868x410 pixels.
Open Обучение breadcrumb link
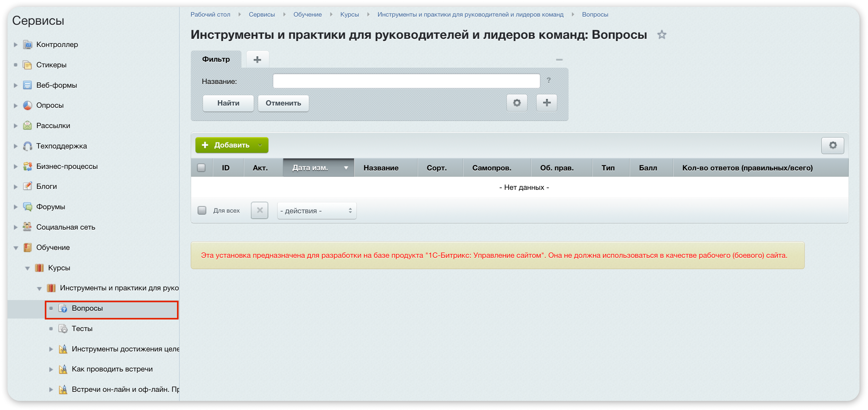[307, 15]
